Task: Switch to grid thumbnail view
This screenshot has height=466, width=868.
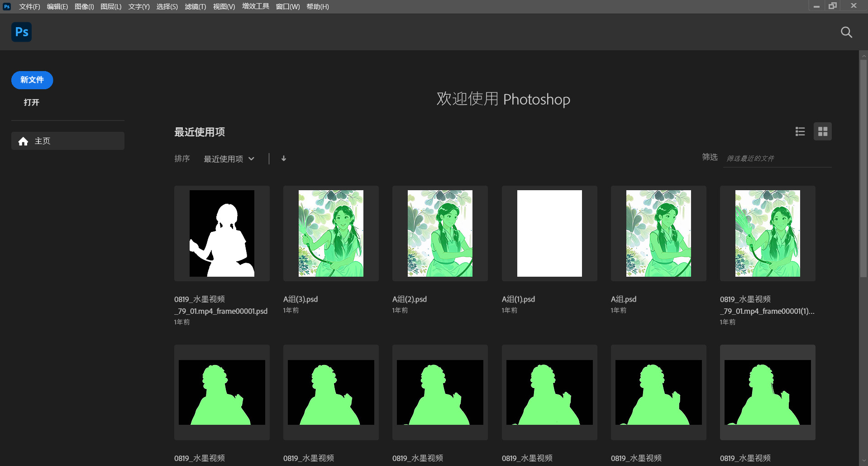Action: pos(822,132)
